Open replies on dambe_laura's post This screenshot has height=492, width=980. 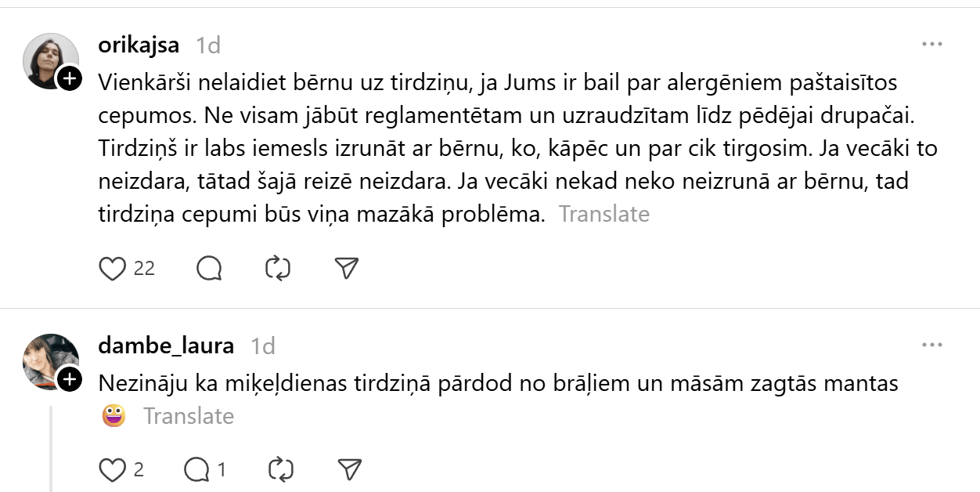point(196,469)
